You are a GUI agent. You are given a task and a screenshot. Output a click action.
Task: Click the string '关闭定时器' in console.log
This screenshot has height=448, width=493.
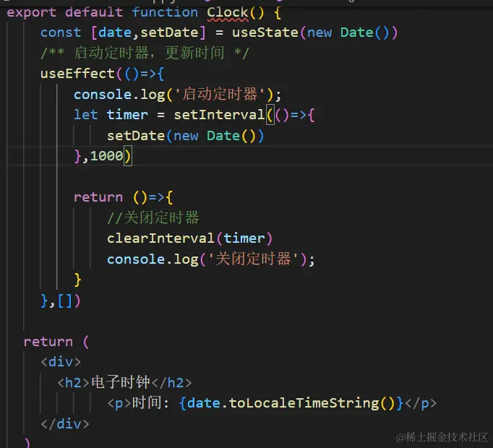point(253,259)
